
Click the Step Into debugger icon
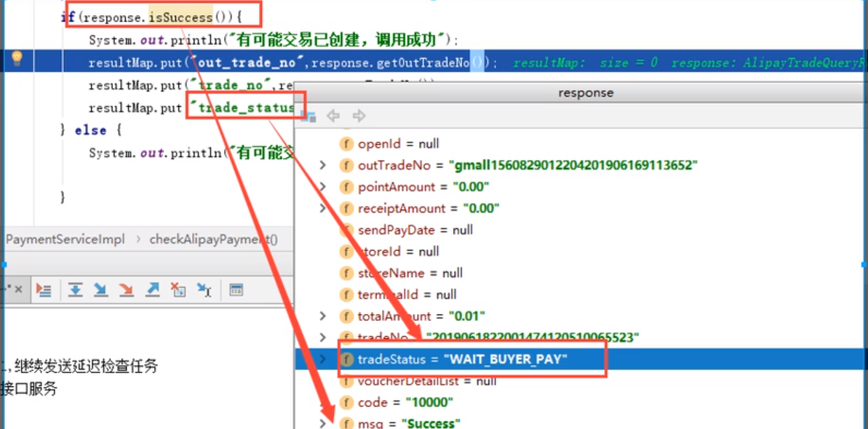(100, 289)
